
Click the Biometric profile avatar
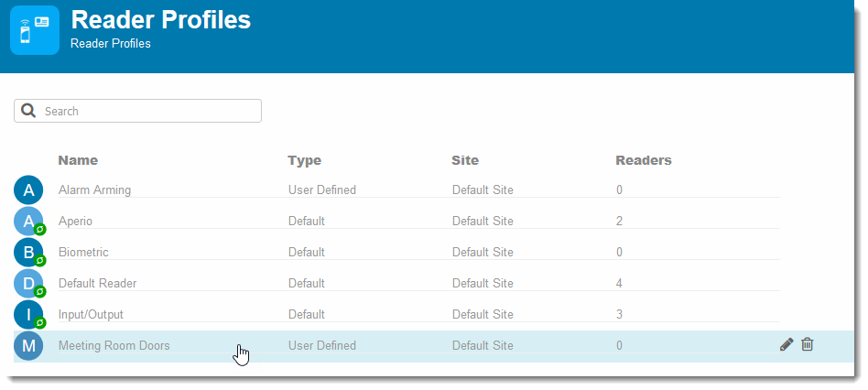coord(28,253)
